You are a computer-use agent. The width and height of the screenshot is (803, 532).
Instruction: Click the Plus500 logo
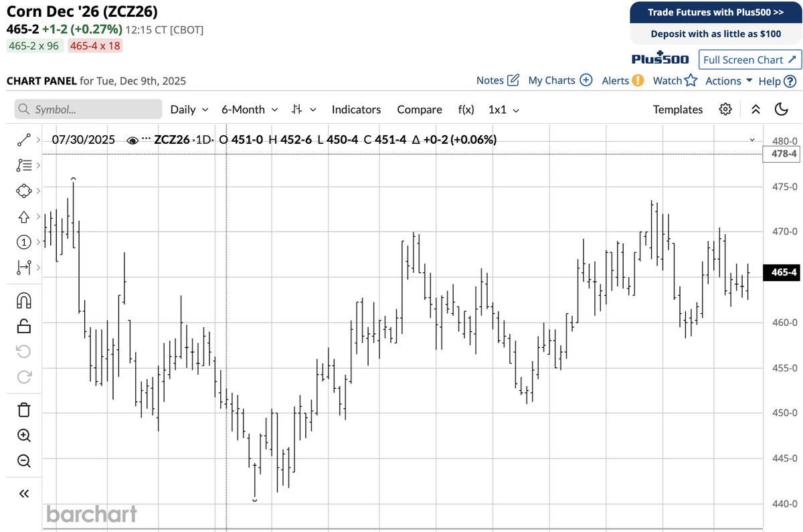pos(660,59)
